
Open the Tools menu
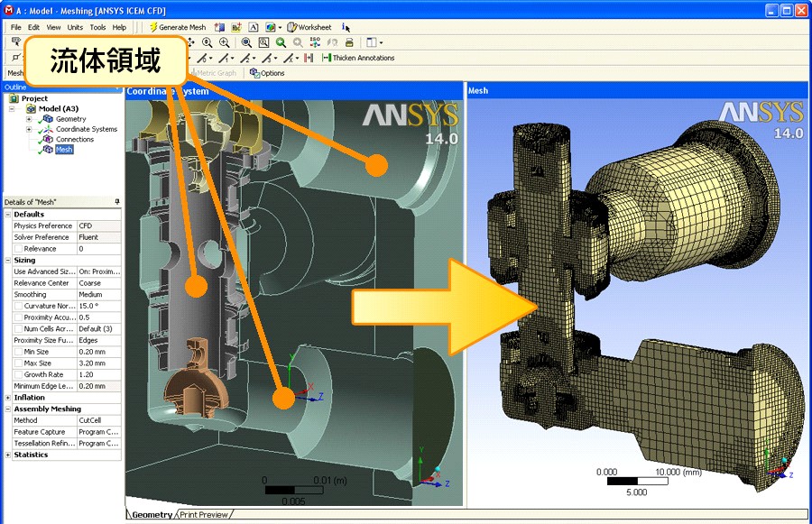pyautogui.click(x=97, y=27)
